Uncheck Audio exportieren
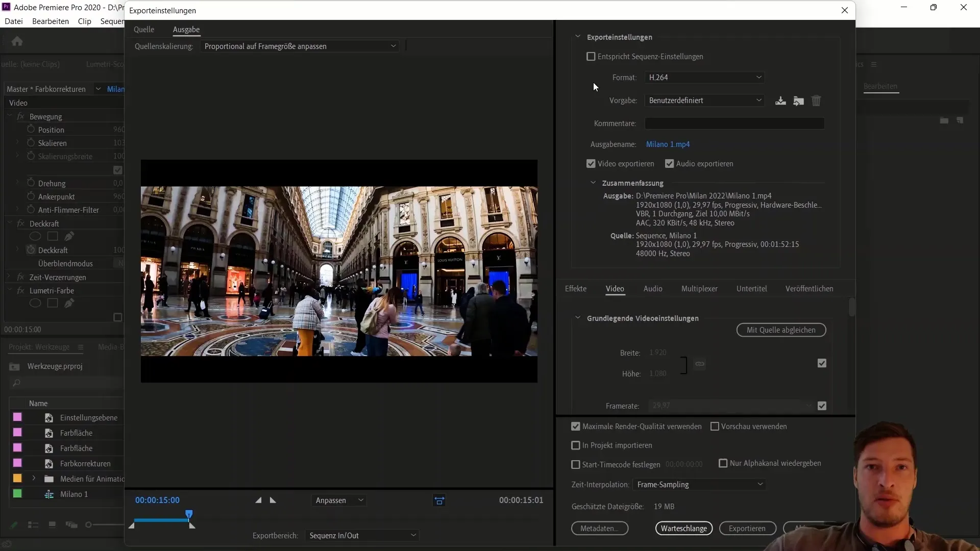Image resolution: width=980 pixels, height=551 pixels. point(670,164)
